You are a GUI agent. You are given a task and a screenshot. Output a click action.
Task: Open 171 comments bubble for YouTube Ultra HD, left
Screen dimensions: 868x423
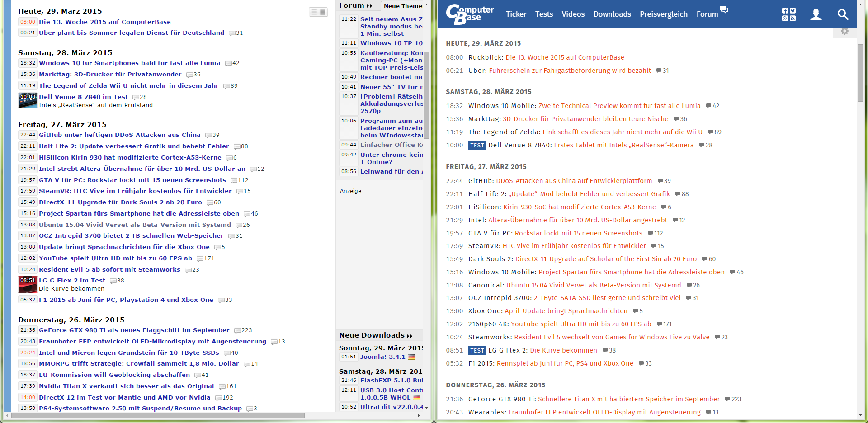[206, 258]
